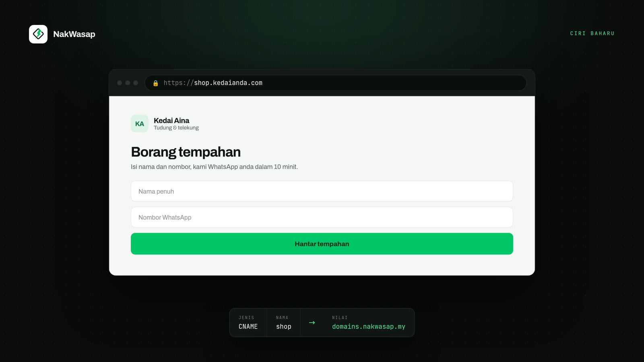Click the domains.nakwasap.my value

pyautogui.click(x=369, y=327)
